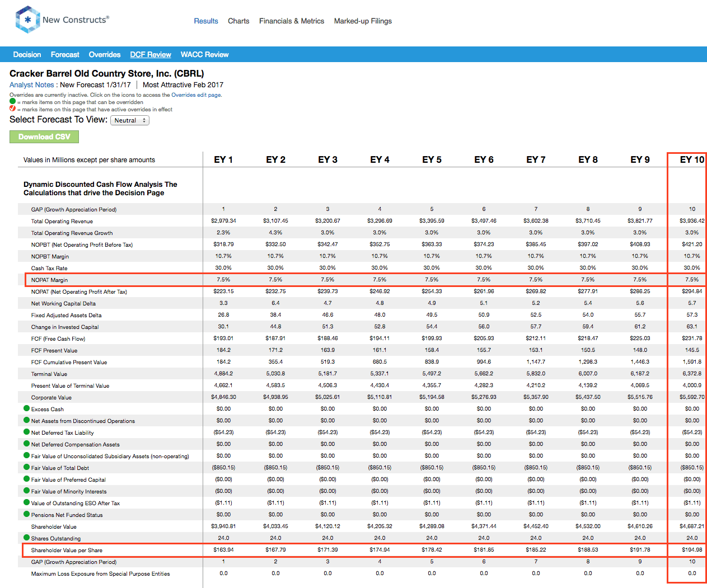707x588 pixels.
Task: Click the NOPAT Margin row label
Action: click(x=49, y=280)
